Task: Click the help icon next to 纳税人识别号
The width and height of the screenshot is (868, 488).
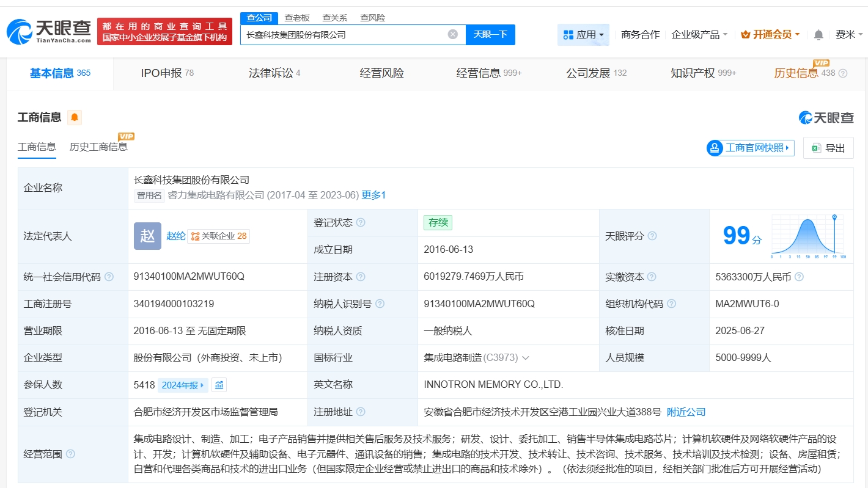Action: click(380, 304)
